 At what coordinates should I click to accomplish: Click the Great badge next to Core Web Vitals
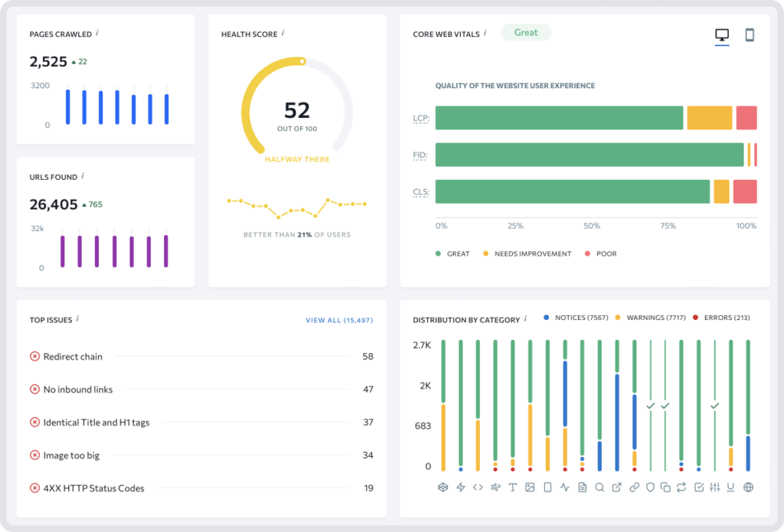point(526,32)
